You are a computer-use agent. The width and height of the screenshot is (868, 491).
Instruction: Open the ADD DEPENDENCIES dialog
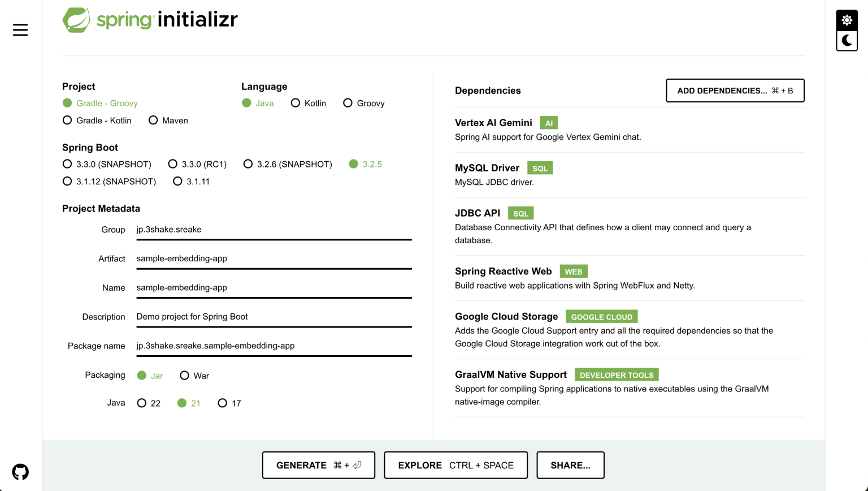[x=735, y=91]
